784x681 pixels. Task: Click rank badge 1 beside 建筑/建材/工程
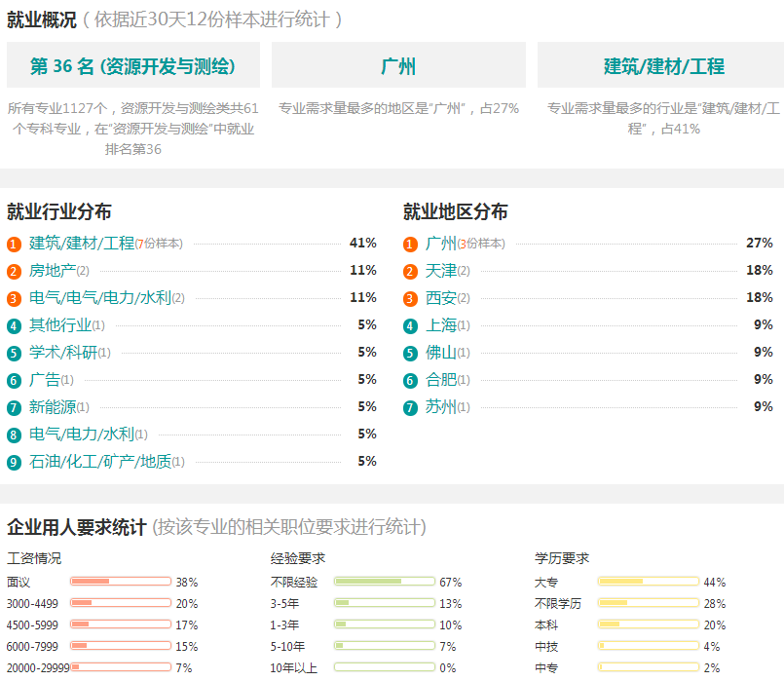pyautogui.click(x=14, y=245)
